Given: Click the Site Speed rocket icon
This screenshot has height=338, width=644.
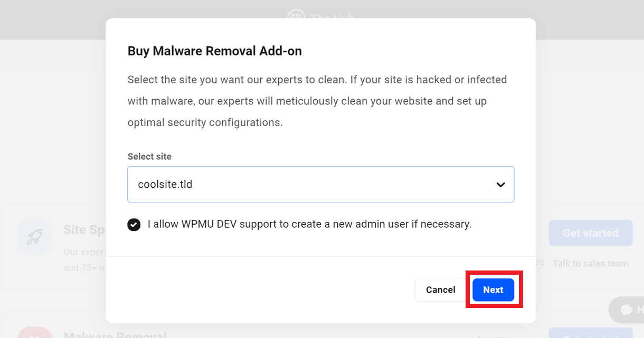Looking at the screenshot, I should [x=35, y=237].
